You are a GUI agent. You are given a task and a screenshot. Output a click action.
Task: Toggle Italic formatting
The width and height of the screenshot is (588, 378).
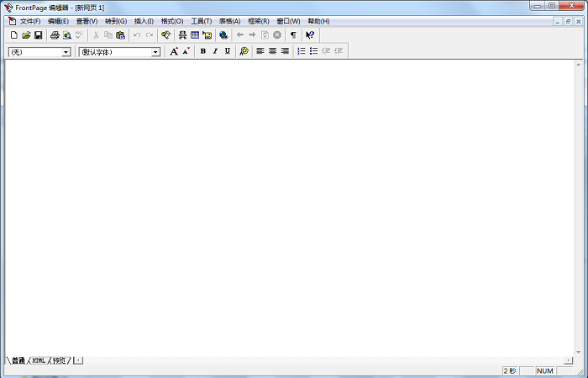215,51
